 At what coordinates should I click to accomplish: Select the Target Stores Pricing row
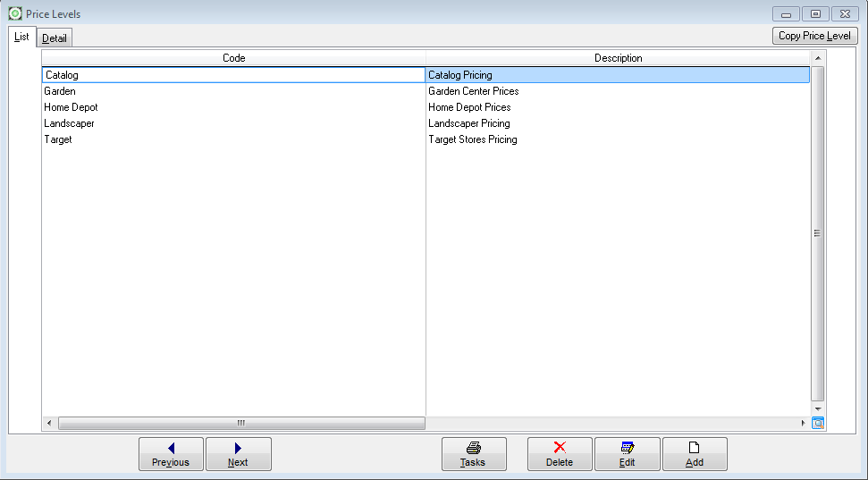pos(473,139)
